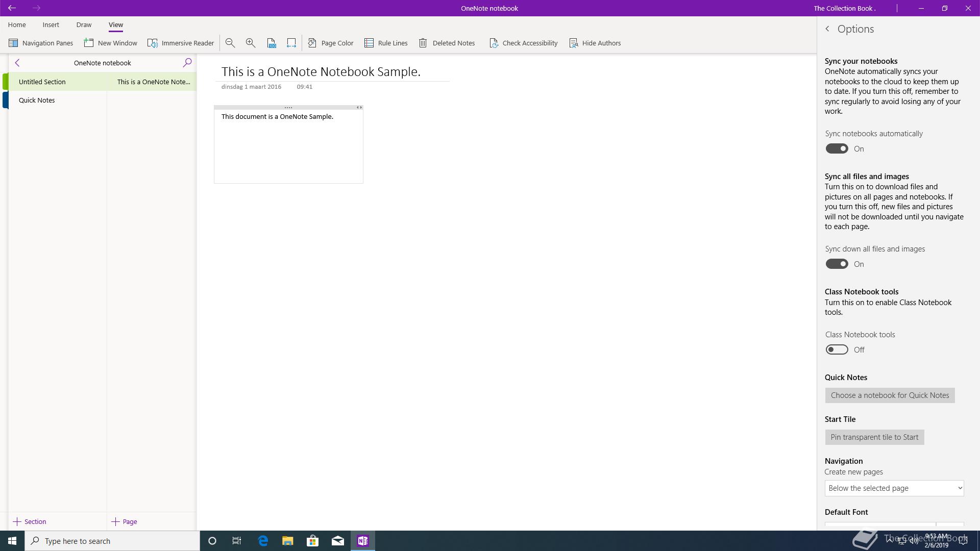Click page date 'dinsdag 1 maart 2016'
This screenshot has width=980, height=551.
pyautogui.click(x=251, y=87)
